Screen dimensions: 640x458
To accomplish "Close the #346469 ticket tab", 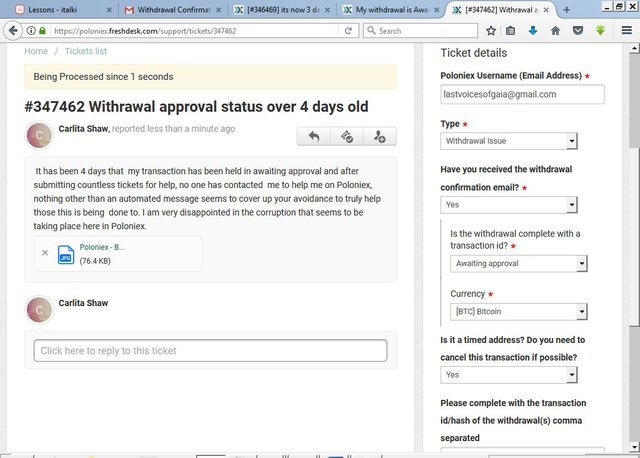I will pyautogui.click(x=327, y=10).
